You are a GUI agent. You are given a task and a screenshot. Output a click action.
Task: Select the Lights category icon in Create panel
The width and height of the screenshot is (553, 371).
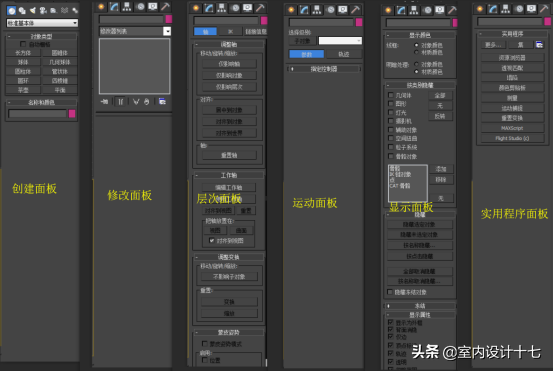tap(32, 11)
